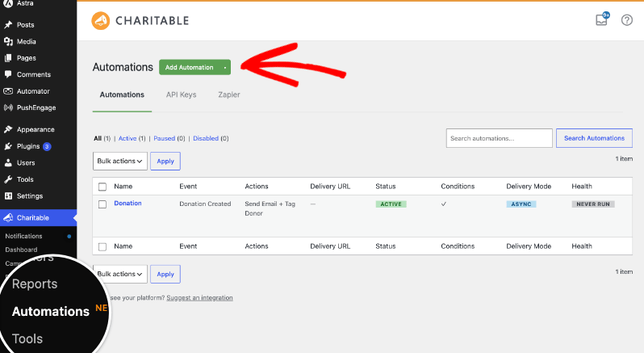Filter by Paused automations
Viewport: 644px width, 353px height.
point(165,138)
